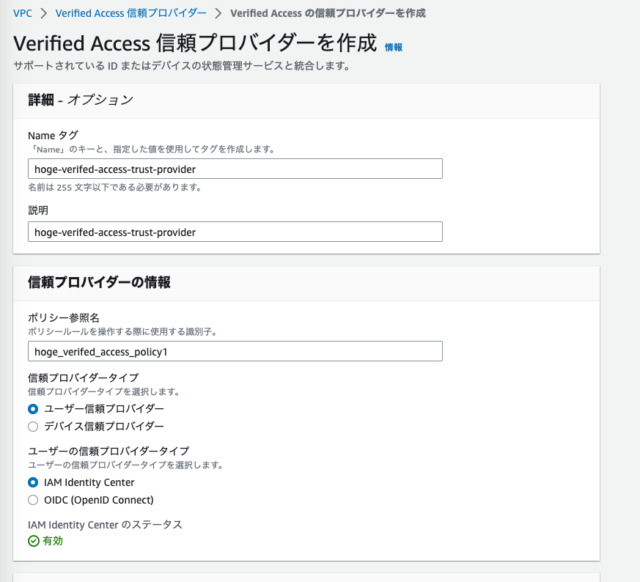The height and width of the screenshot is (582, 640).
Task: Click the 説明 description input field
Action: click(x=235, y=232)
